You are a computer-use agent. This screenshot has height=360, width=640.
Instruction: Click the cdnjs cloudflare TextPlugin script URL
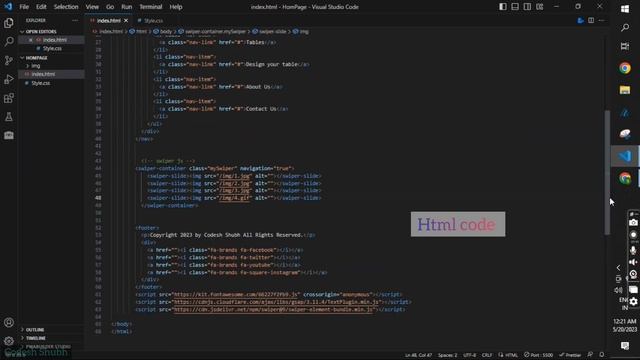click(276, 302)
